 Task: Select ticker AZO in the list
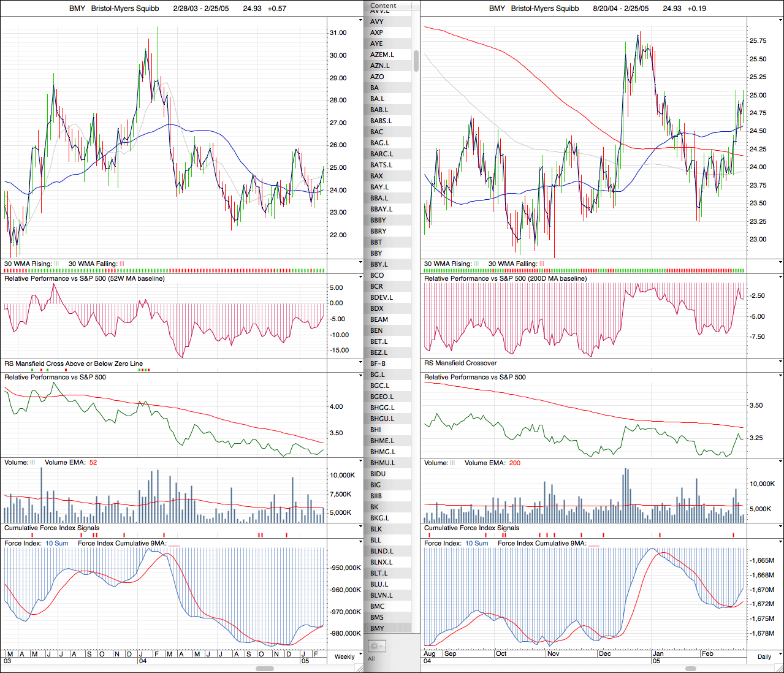(388, 77)
